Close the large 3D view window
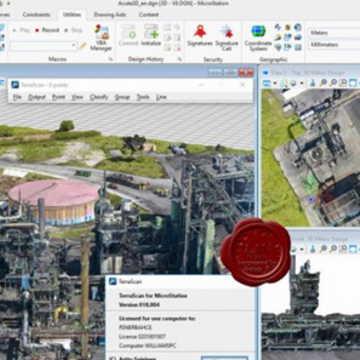This screenshot has height=360, width=360. (x=246, y=72)
